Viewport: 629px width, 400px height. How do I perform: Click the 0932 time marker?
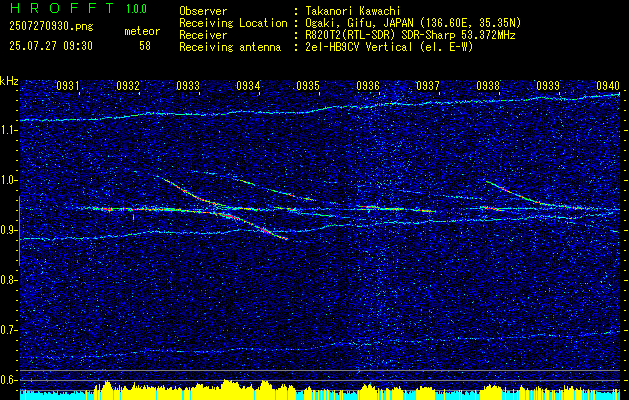pyautogui.click(x=128, y=85)
